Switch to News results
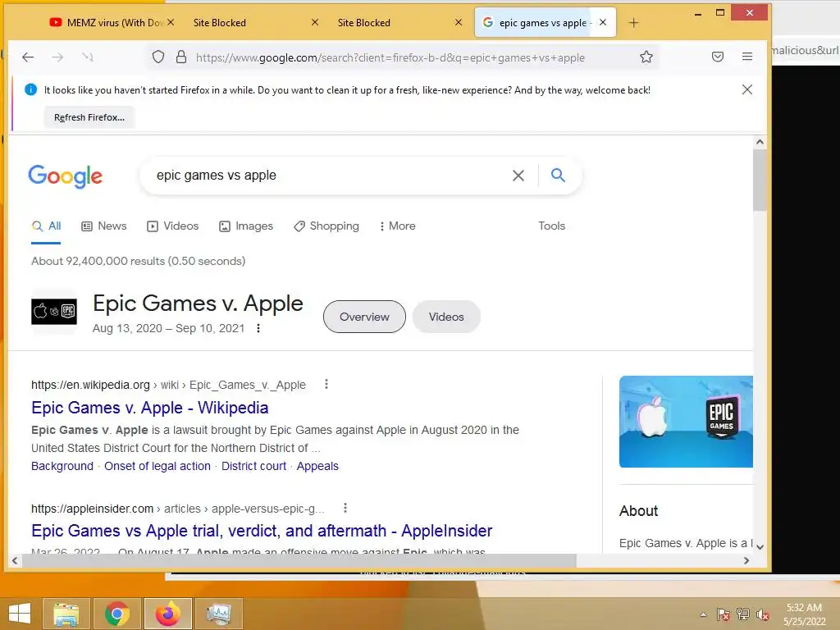This screenshot has height=630, width=840. click(x=104, y=226)
